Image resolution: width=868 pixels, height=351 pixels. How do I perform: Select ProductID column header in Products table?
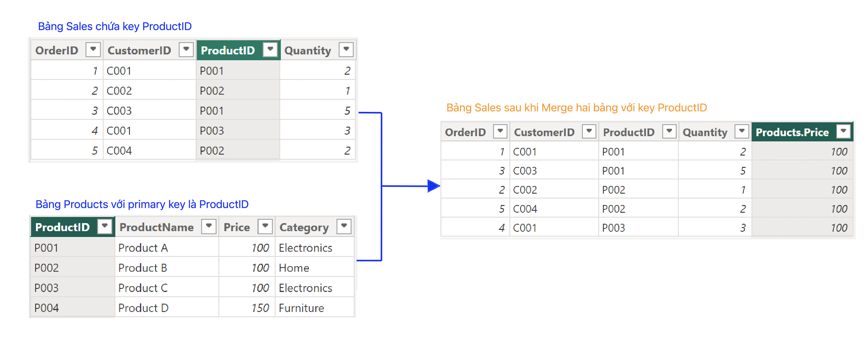point(73,227)
